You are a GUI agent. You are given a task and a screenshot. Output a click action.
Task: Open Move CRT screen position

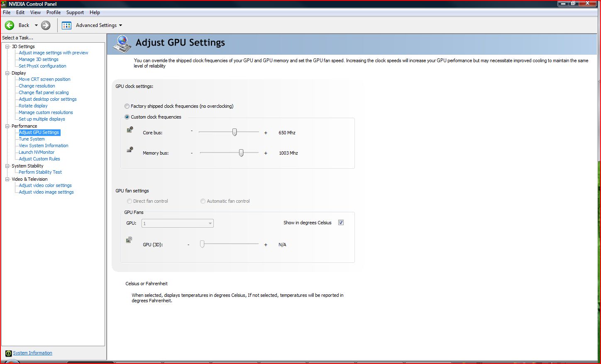tap(44, 79)
